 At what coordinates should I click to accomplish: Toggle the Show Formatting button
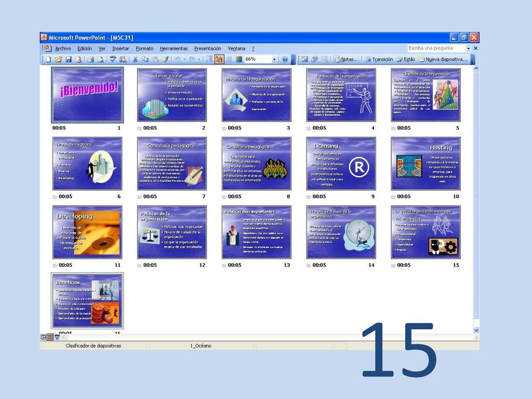click(x=219, y=59)
